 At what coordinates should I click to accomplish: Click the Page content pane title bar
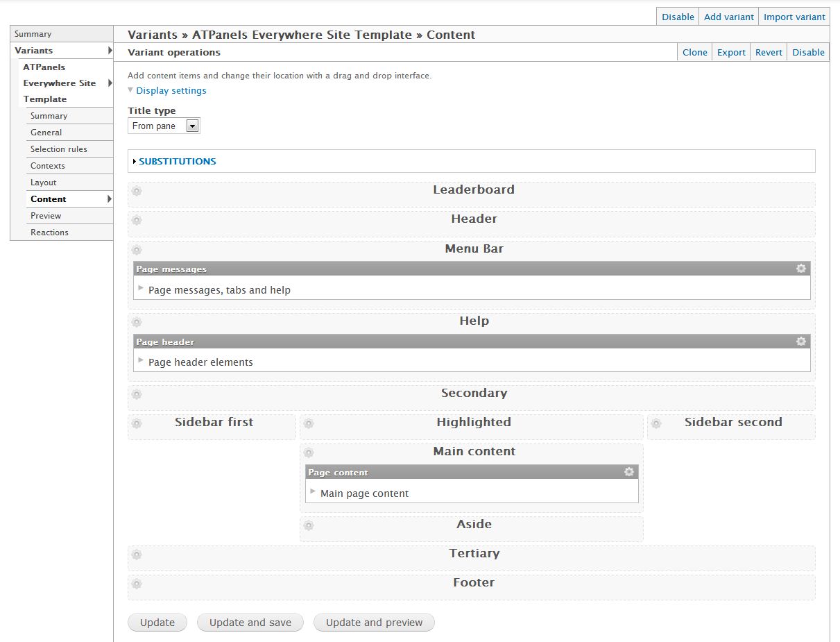point(472,471)
